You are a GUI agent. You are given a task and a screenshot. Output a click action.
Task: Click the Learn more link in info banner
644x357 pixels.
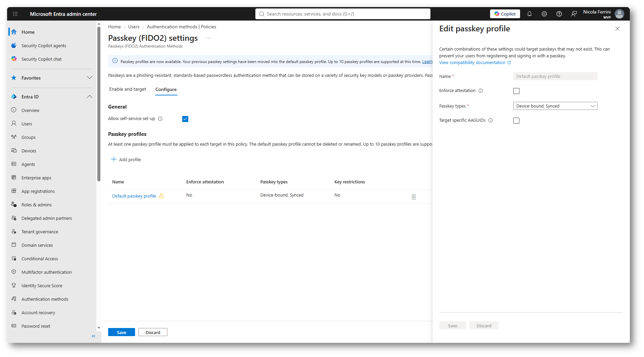427,62
